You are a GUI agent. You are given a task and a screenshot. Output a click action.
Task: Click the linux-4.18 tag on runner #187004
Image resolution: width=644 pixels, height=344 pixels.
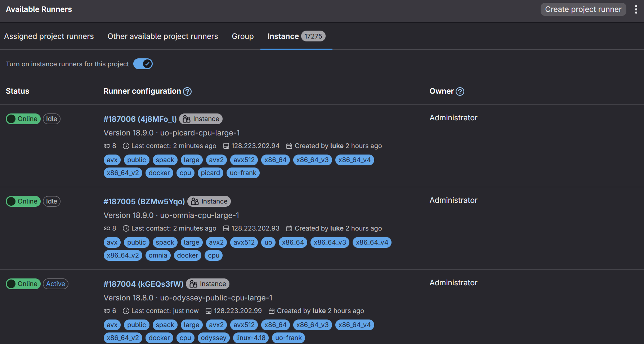coord(251,338)
